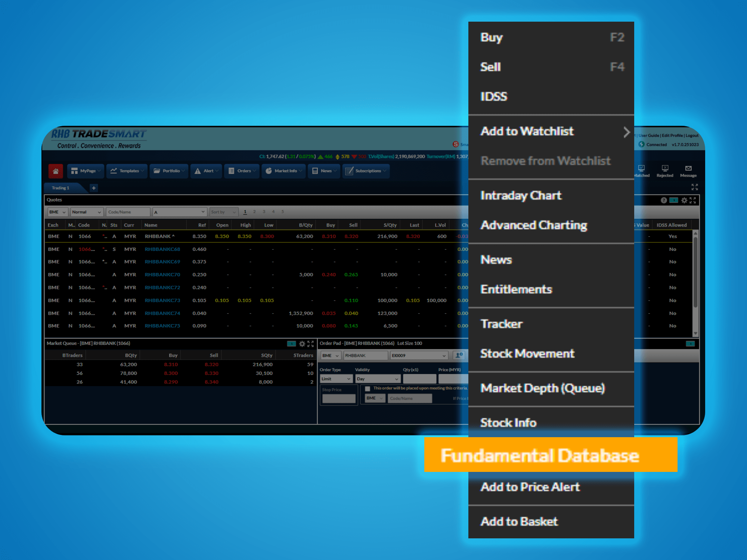Image resolution: width=747 pixels, height=560 pixels.
Task: Focus the Quotes Code/Name search field
Action: click(128, 212)
